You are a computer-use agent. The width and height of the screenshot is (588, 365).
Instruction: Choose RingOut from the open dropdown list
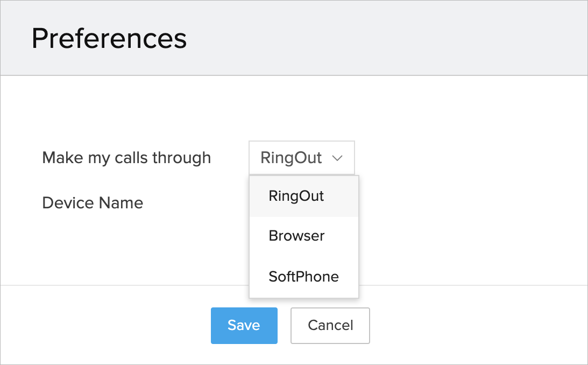pos(296,196)
